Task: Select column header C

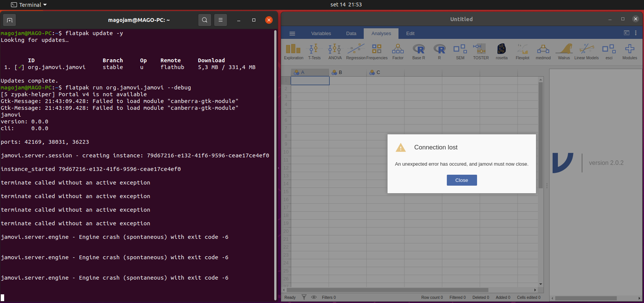Action: click(x=385, y=72)
